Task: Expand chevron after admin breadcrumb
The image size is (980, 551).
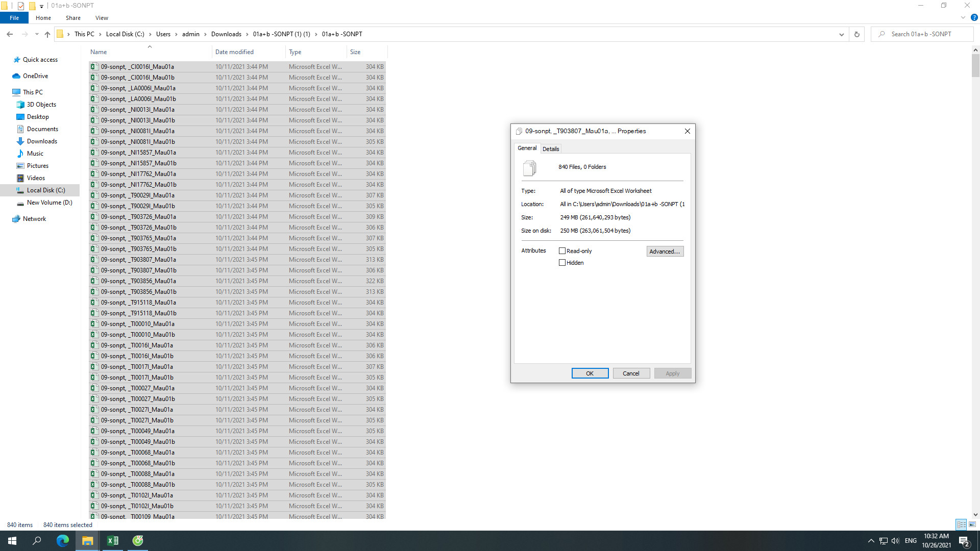Action: click(206, 34)
